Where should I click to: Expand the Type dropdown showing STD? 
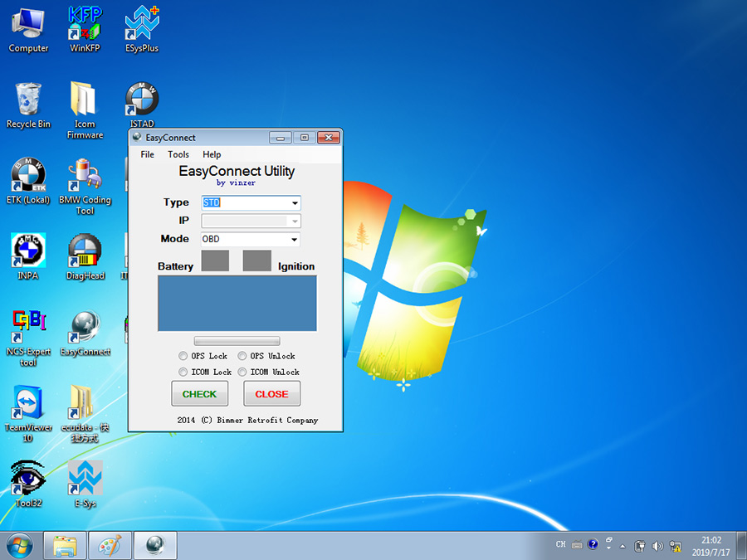[x=295, y=203]
